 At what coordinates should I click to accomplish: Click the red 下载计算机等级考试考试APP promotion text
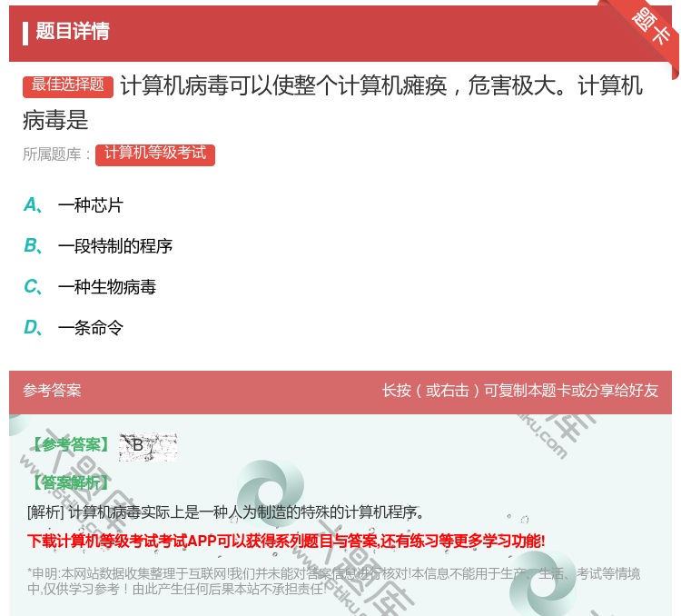pos(286,541)
